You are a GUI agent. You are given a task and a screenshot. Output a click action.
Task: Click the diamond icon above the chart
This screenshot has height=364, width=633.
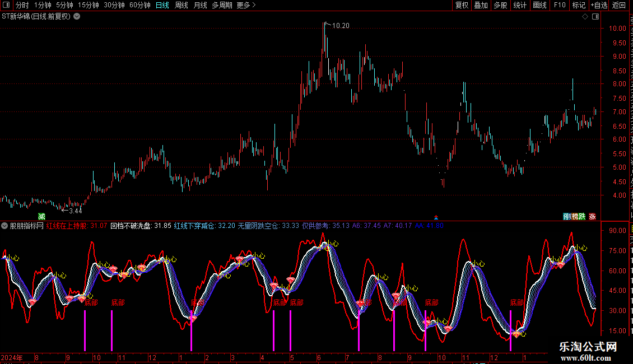585,17
